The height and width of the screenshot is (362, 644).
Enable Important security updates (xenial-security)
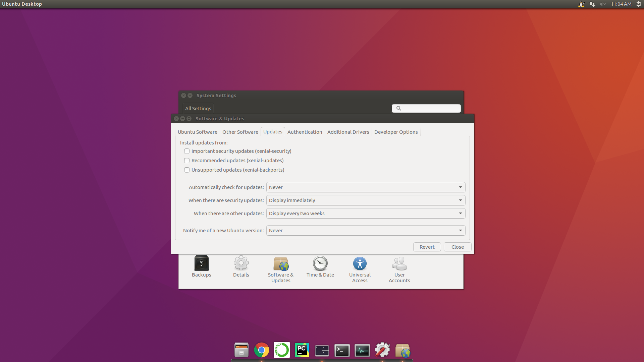pyautogui.click(x=238, y=151)
